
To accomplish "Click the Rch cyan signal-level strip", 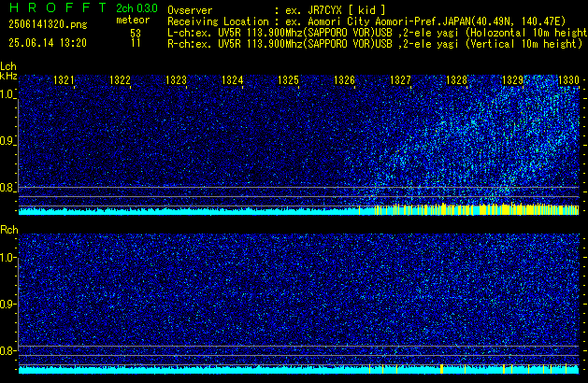I will [298, 369].
